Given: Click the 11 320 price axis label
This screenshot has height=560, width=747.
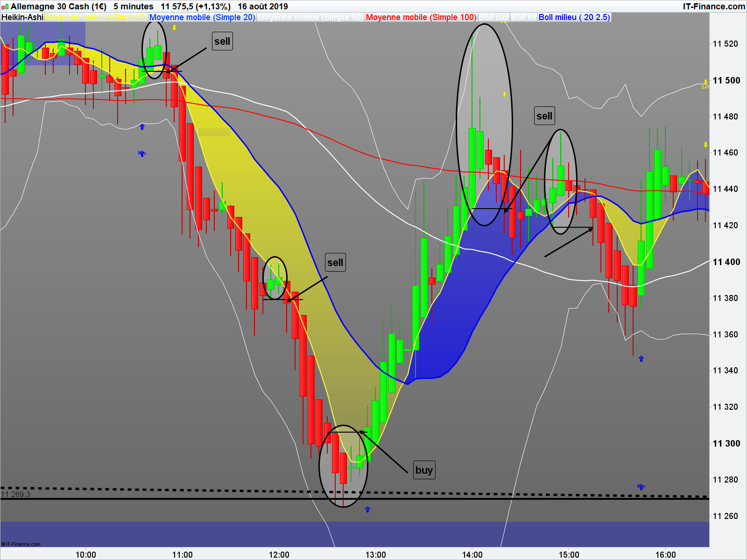Looking at the screenshot, I should pyautogui.click(x=726, y=407).
